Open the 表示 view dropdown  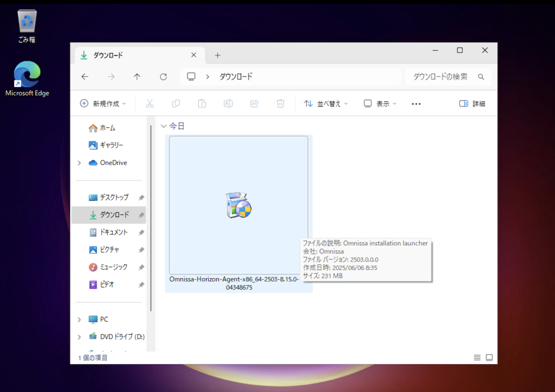click(x=380, y=103)
